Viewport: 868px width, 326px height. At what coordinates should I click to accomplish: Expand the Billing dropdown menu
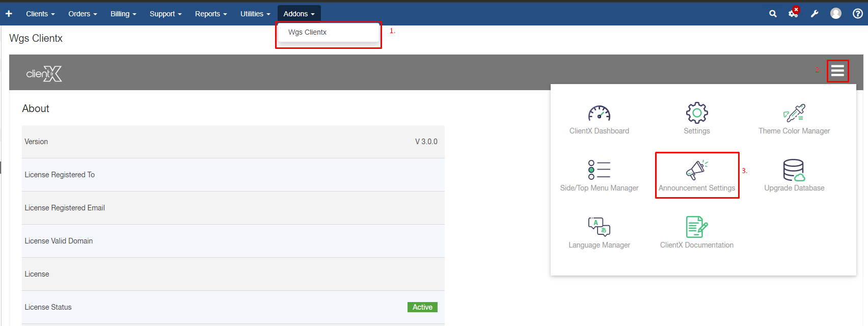pyautogui.click(x=123, y=14)
